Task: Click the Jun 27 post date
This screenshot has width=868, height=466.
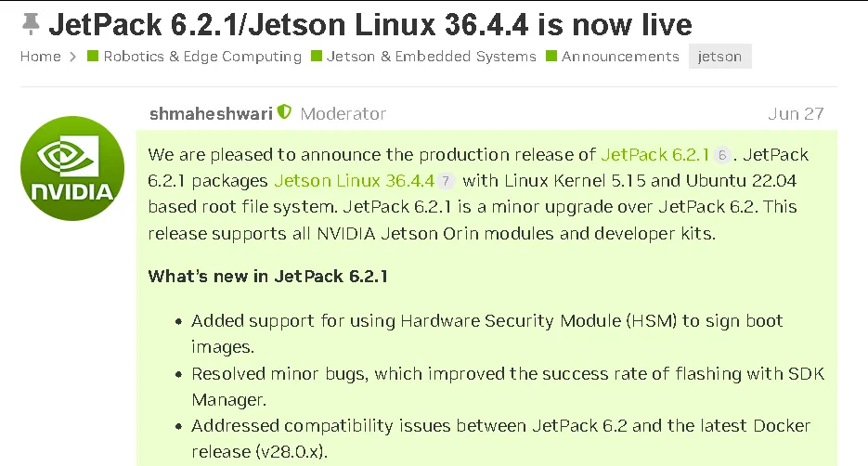Action: [x=796, y=113]
